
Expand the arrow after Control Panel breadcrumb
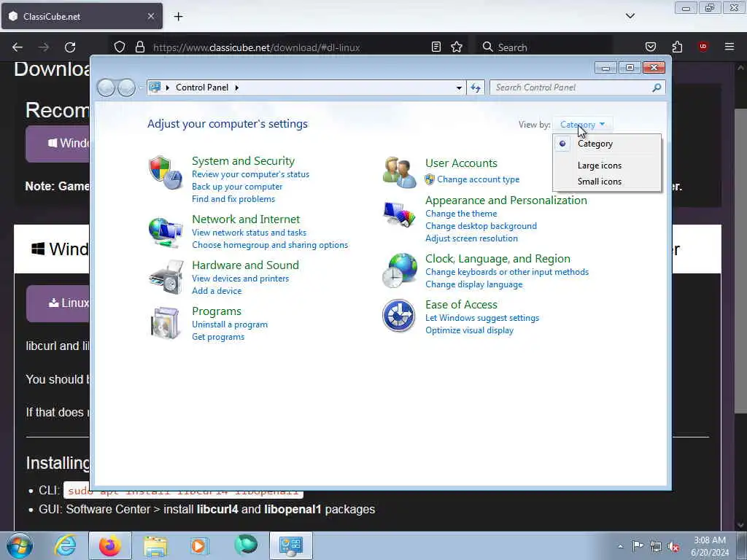coord(237,87)
